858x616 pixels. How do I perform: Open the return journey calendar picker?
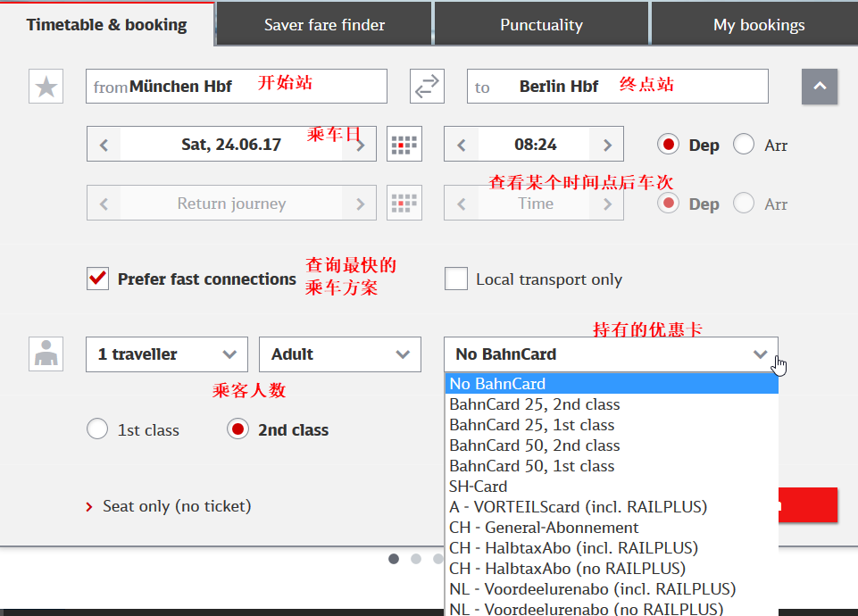(x=404, y=203)
